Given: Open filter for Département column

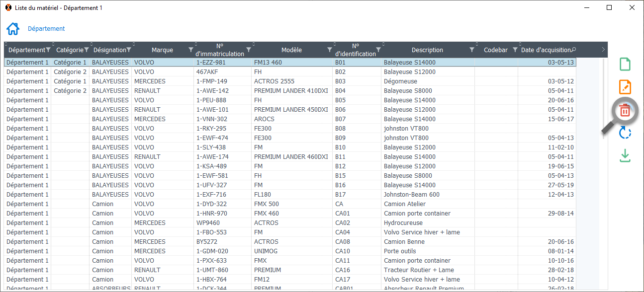Looking at the screenshot, I should coord(48,50).
